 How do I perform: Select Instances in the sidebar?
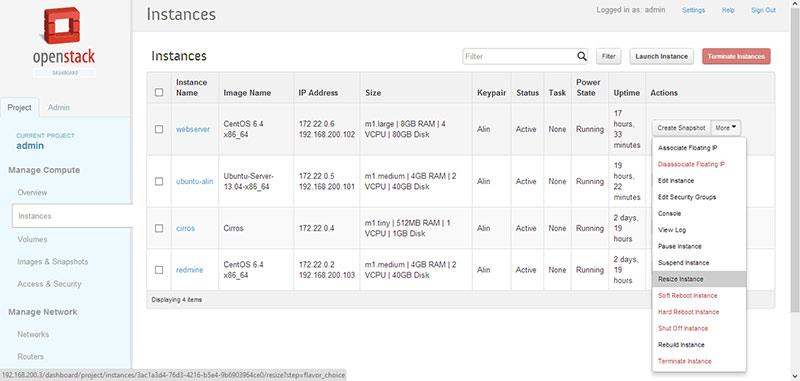pyautogui.click(x=72, y=216)
